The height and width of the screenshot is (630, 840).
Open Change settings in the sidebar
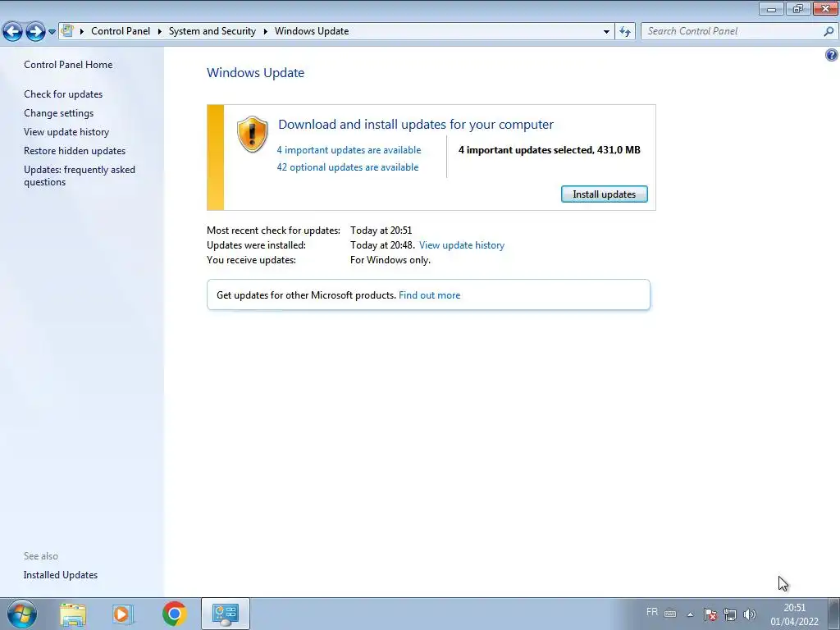58,112
